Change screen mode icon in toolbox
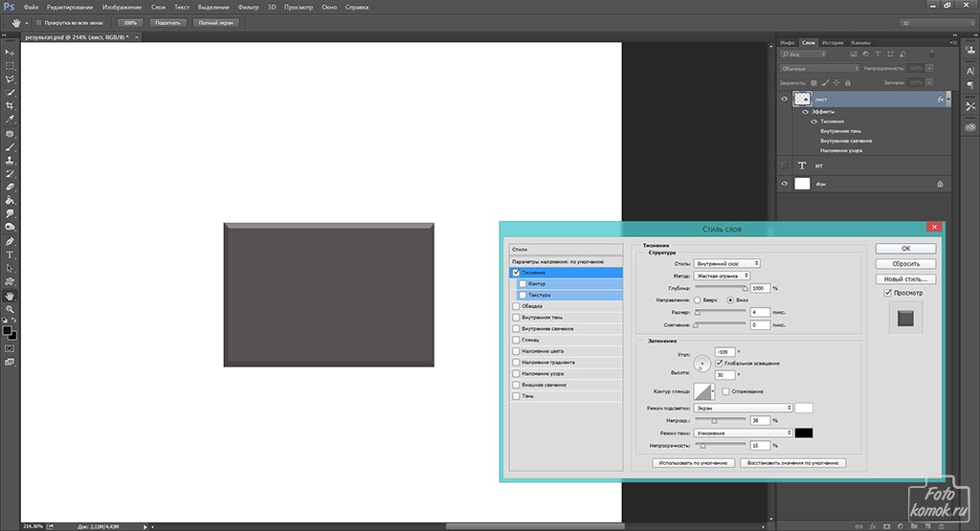The image size is (980, 531). point(10,363)
